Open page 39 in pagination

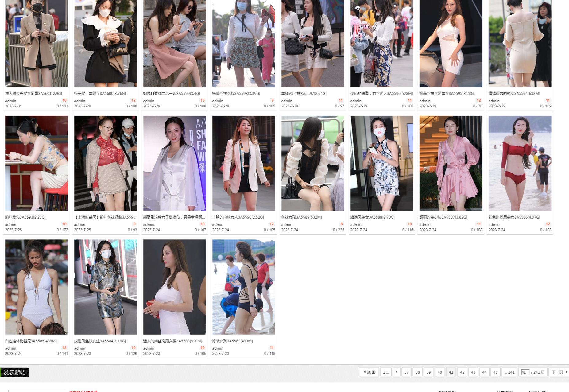429,372
